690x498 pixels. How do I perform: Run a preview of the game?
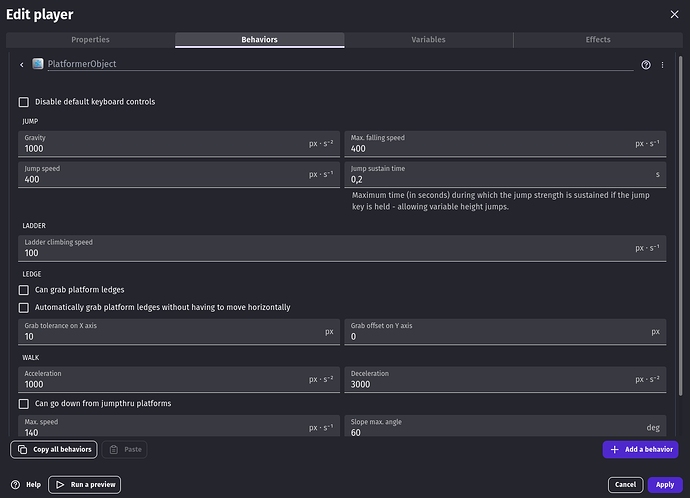[x=84, y=484]
